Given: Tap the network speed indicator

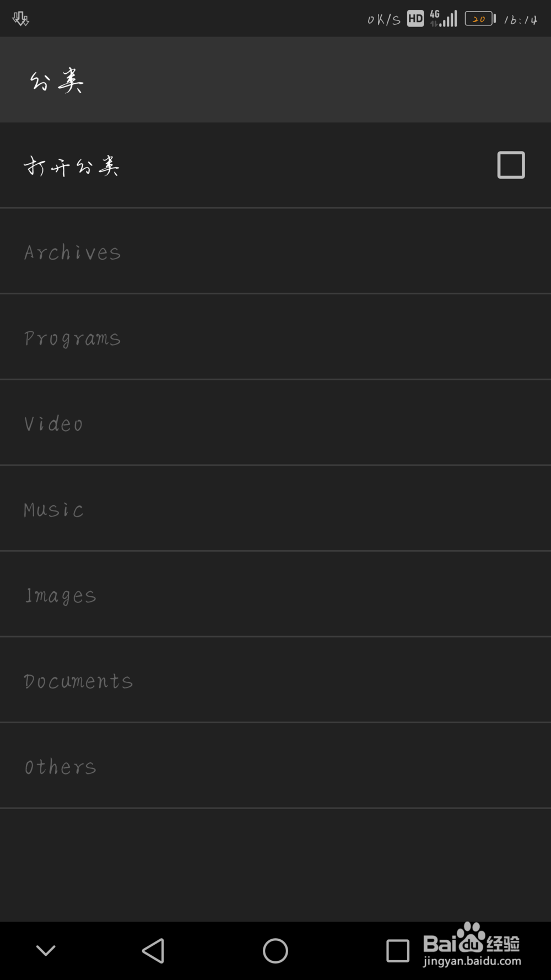Looking at the screenshot, I should click(x=383, y=20).
